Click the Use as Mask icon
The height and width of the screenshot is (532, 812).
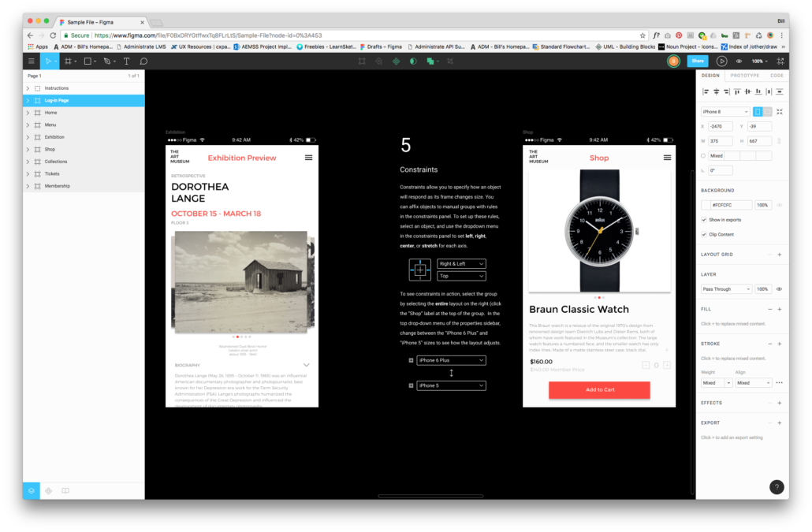click(413, 61)
